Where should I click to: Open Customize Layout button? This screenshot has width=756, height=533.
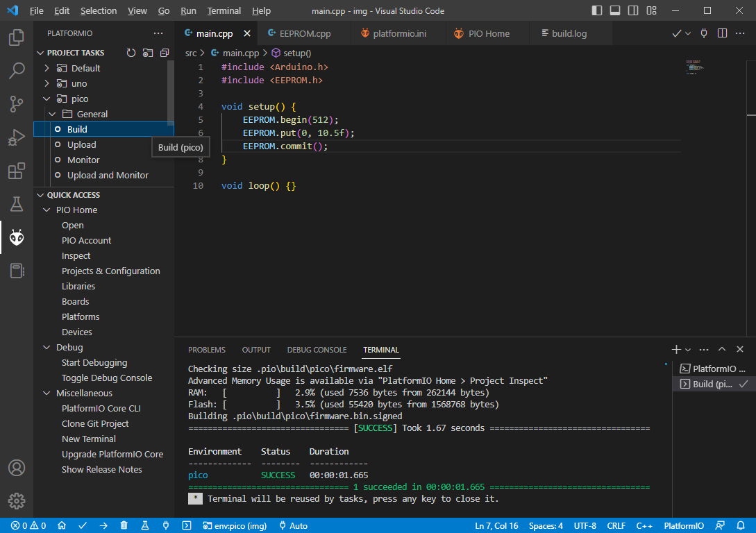(651, 10)
